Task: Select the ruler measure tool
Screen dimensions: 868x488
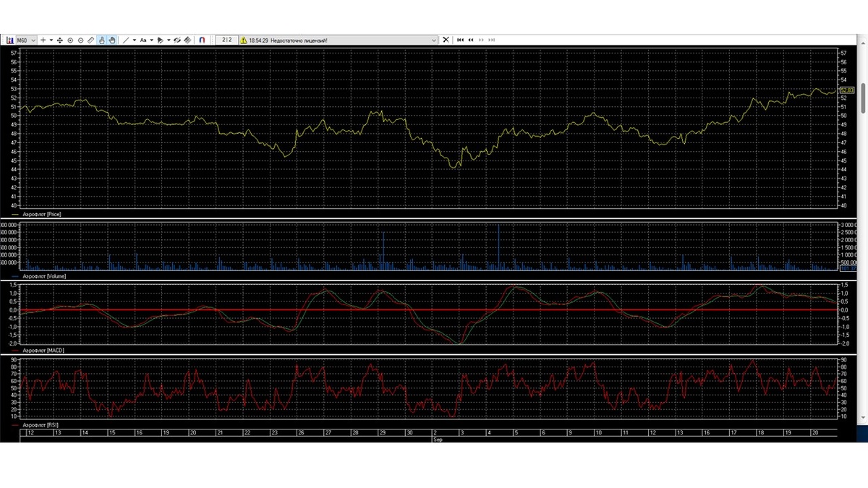Action: tap(90, 40)
